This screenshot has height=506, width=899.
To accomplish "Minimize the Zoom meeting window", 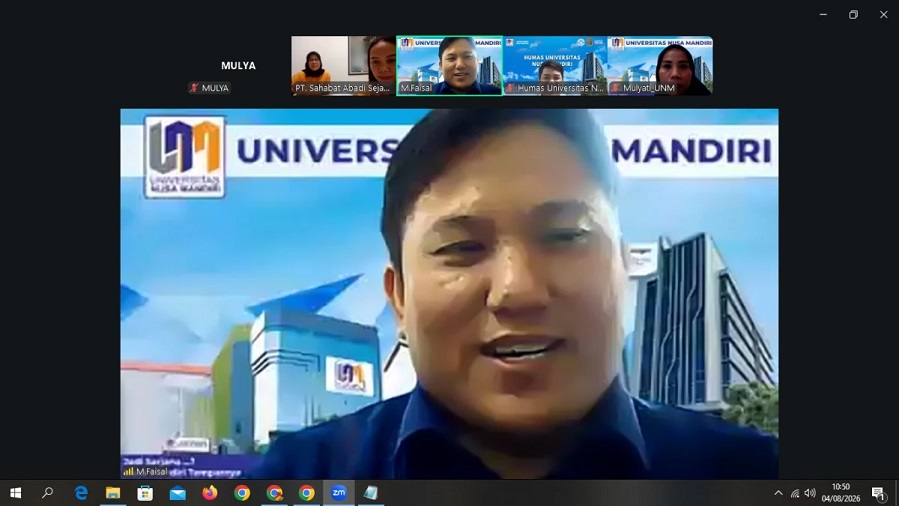I will [x=823, y=14].
